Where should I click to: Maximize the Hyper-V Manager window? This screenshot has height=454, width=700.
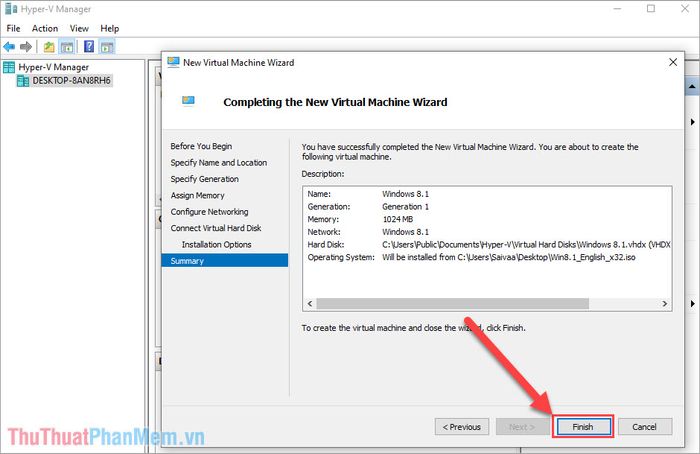pyautogui.click(x=651, y=8)
